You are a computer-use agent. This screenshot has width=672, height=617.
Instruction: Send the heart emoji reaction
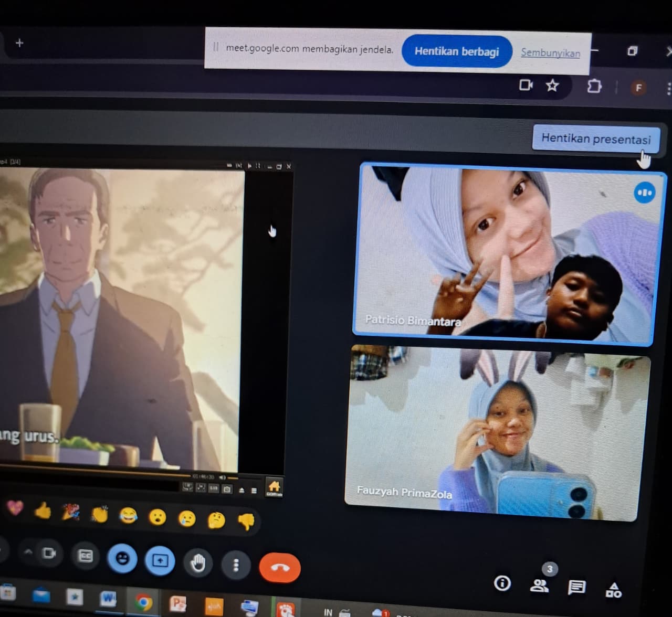pos(15,508)
